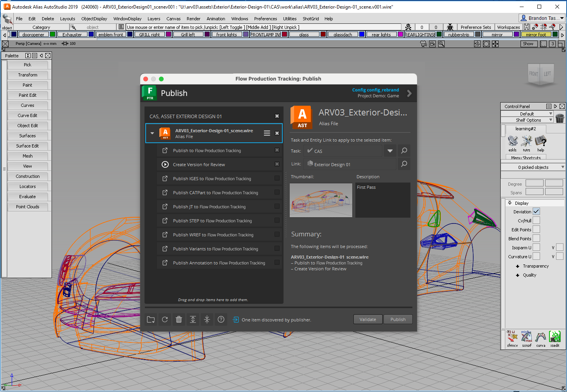Search for a Task with magnifier icon
The height and width of the screenshot is (392, 567).
pos(404,151)
